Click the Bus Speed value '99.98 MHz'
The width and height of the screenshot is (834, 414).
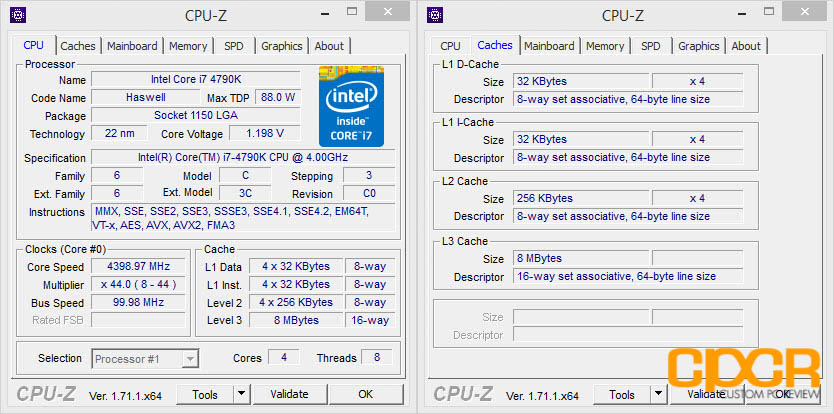tap(138, 303)
